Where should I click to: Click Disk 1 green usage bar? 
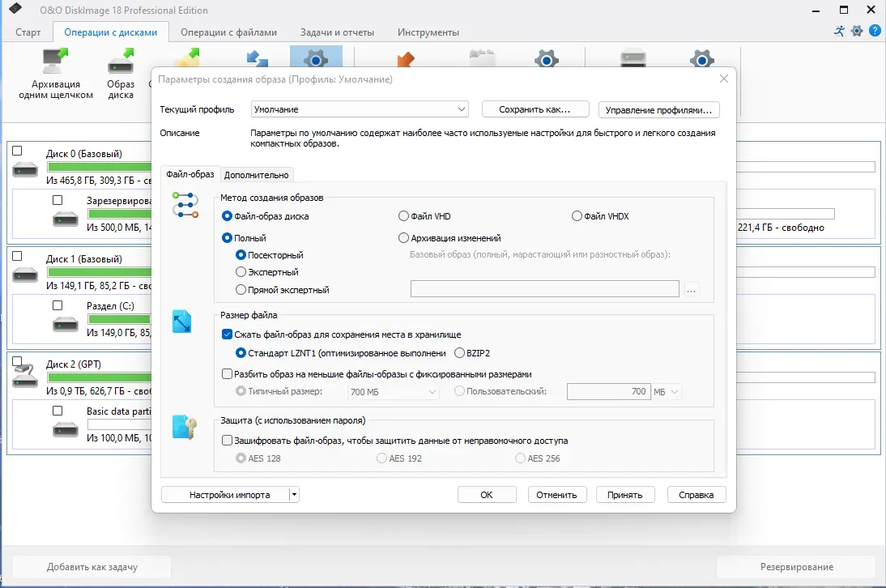(100, 272)
